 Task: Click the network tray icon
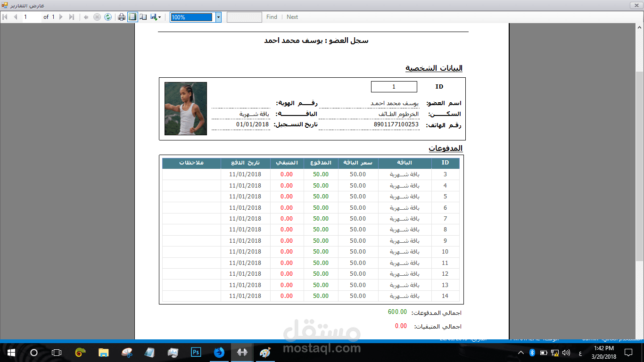click(x=555, y=352)
